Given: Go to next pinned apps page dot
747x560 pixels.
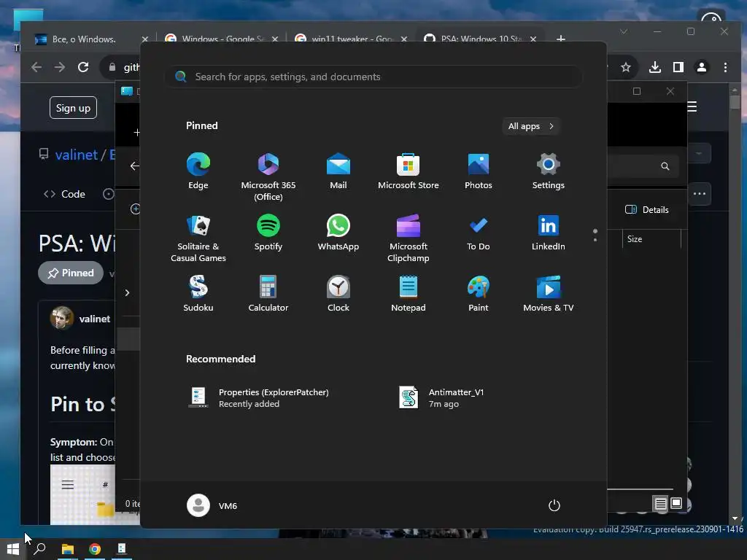Looking at the screenshot, I should click(x=595, y=239).
